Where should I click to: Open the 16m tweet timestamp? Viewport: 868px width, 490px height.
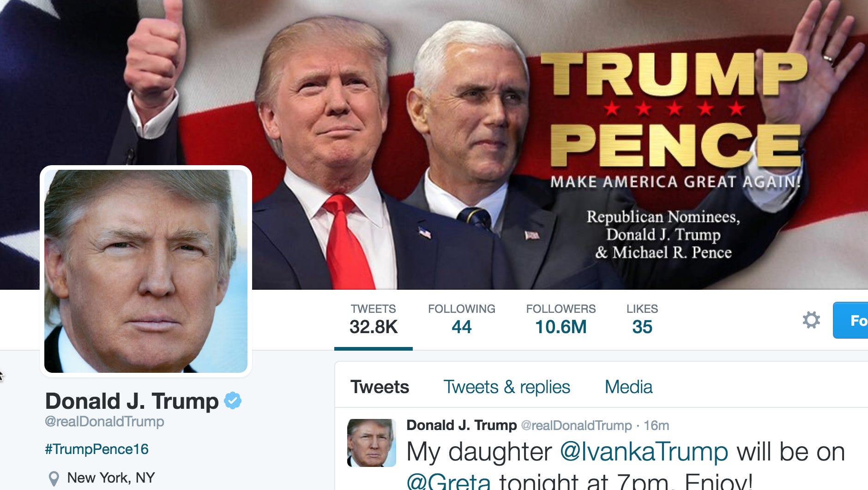click(x=656, y=425)
